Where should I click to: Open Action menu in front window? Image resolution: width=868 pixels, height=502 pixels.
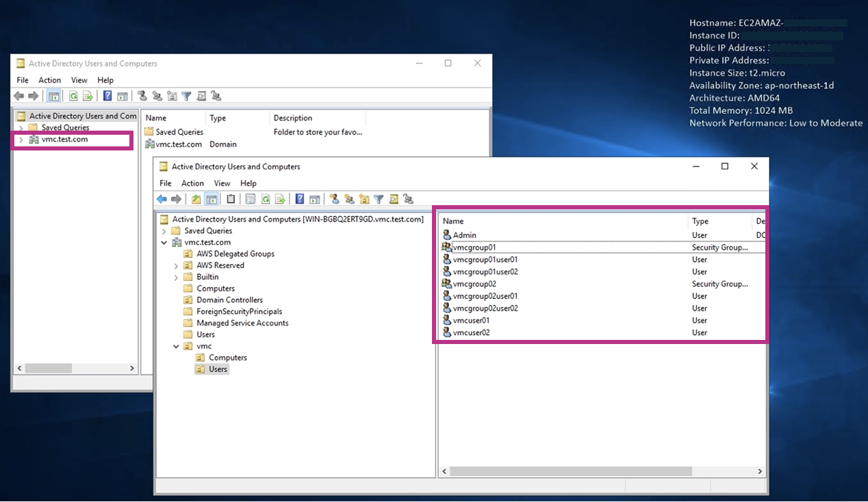[x=192, y=183]
